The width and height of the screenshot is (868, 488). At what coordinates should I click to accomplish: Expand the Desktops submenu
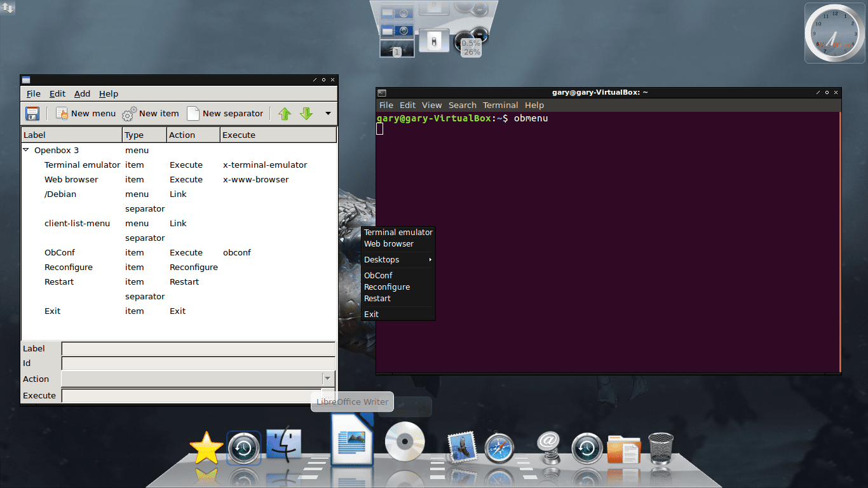point(398,260)
